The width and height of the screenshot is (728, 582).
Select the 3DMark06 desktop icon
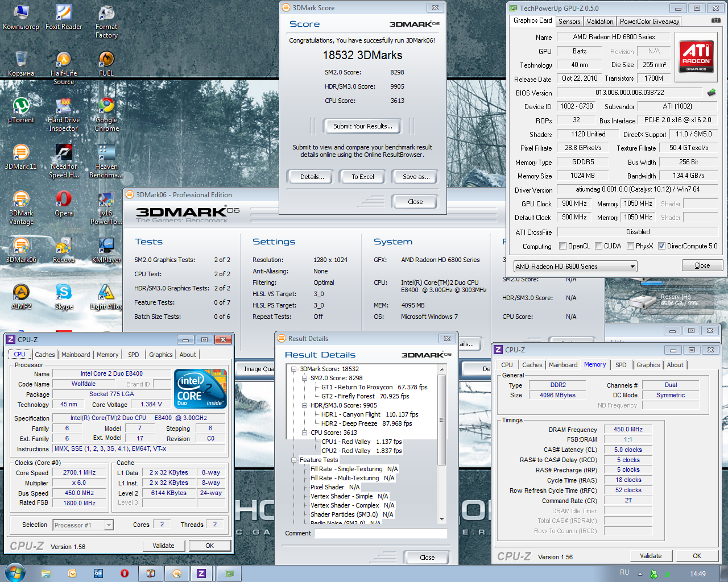click(21, 250)
